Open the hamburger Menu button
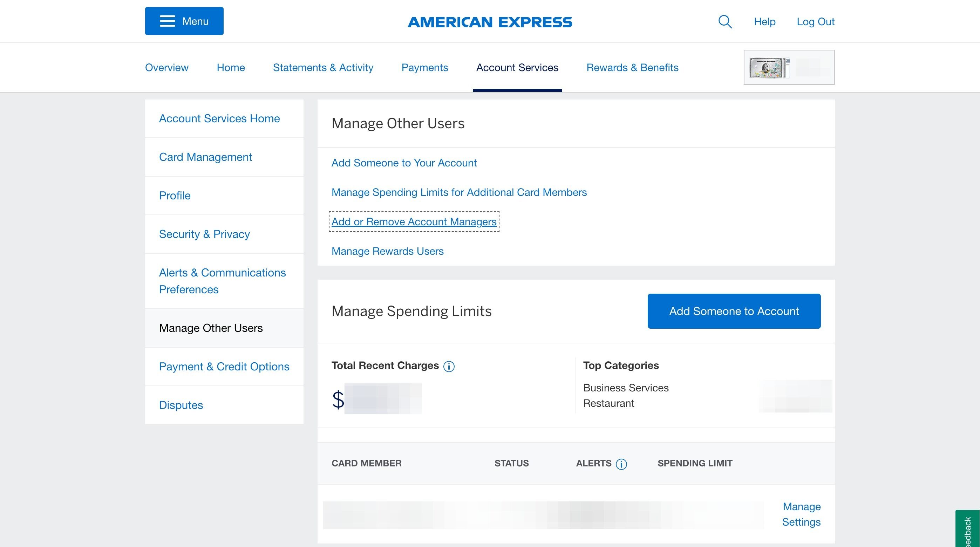 [184, 21]
